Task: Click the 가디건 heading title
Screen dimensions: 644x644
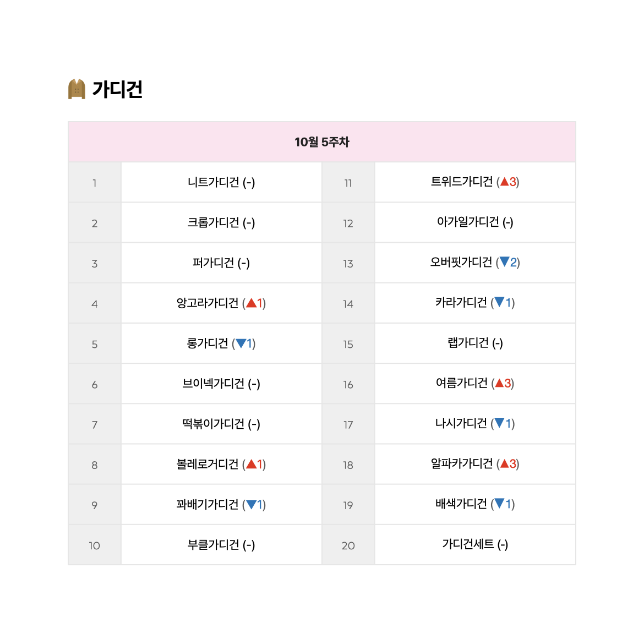Action: tap(117, 89)
